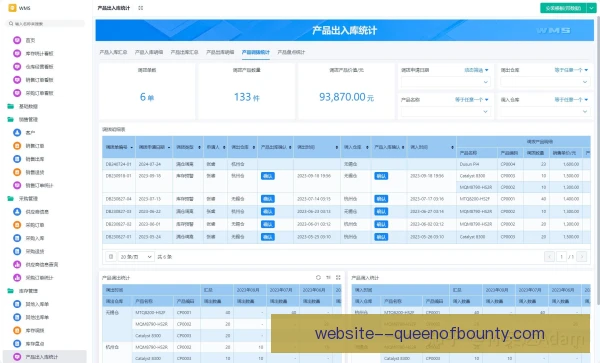Select the 产品调拨统计 tab
This screenshot has width=600, height=363.
[256, 52]
